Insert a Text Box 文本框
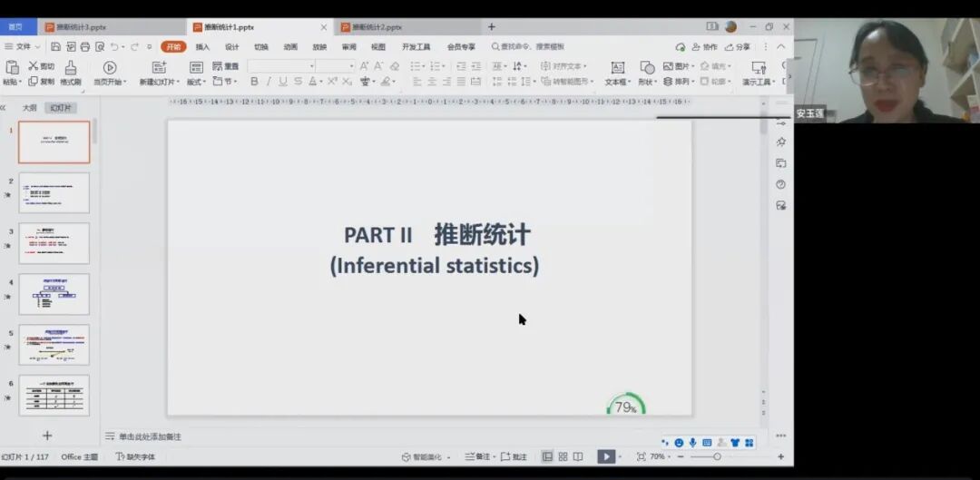This screenshot has height=480, width=980. (x=618, y=73)
